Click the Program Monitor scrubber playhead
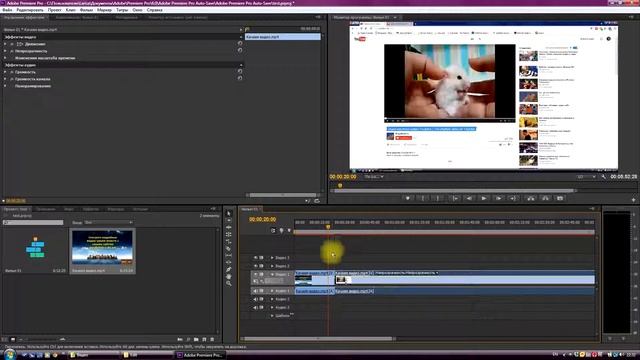 340,186
